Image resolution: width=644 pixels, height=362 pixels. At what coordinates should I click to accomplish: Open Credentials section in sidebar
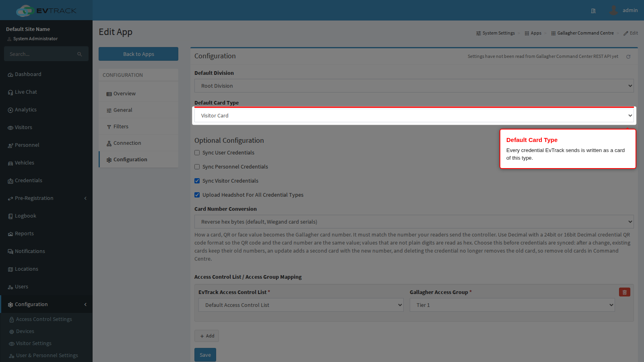pos(46,181)
